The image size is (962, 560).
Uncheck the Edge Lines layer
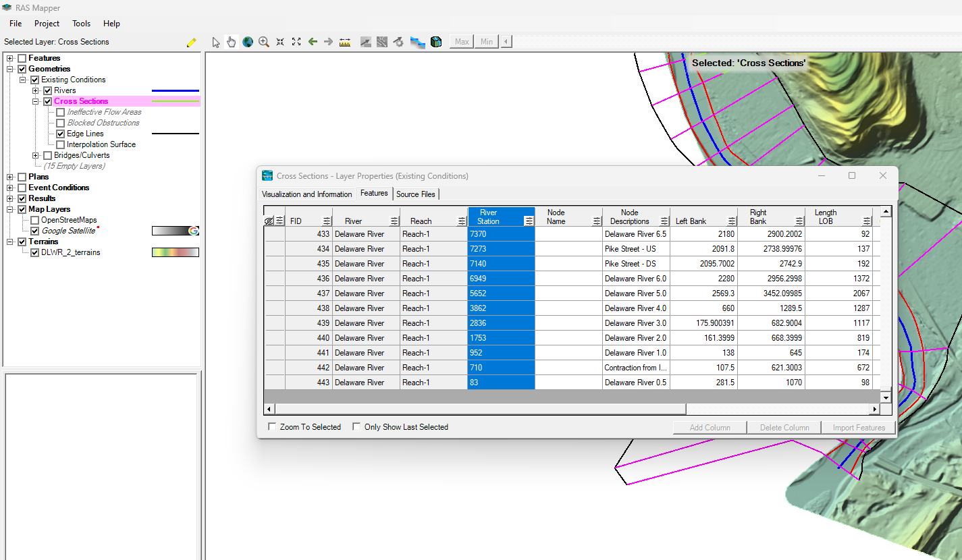coord(61,134)
